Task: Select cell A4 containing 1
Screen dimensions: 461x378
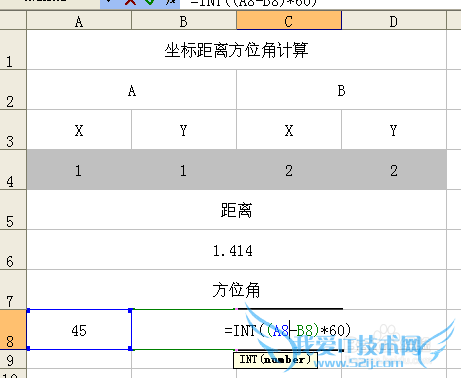Action: point(79,170)
